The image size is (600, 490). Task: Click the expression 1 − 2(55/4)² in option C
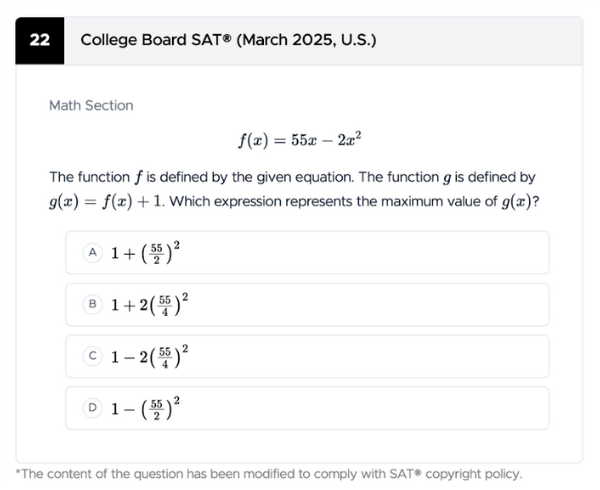(150, 357)
